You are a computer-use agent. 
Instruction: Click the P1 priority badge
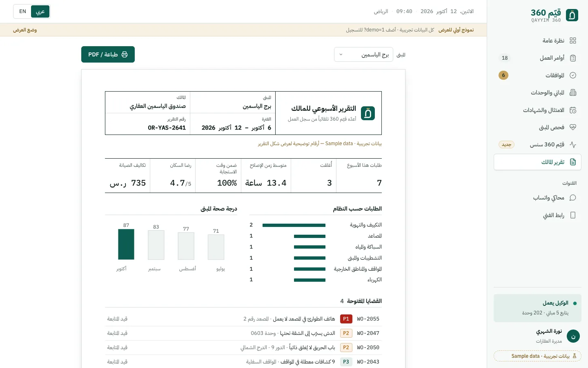(346, 319)
